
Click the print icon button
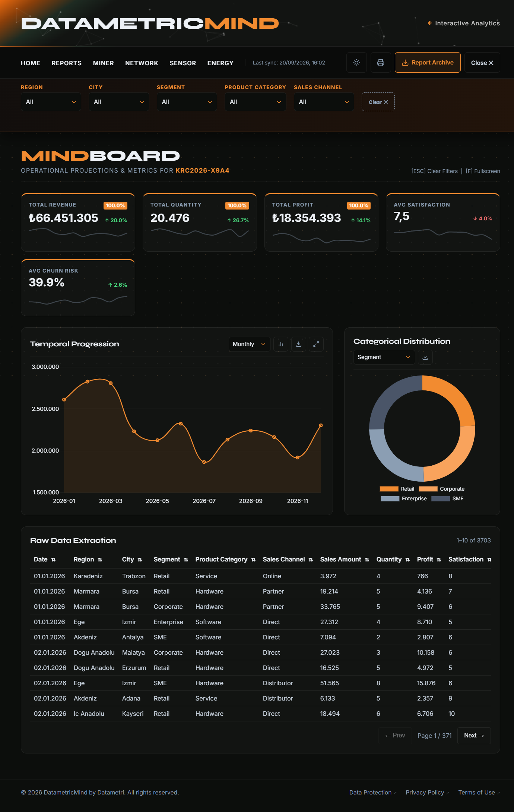pyautogui.click(x=381, y=63)
